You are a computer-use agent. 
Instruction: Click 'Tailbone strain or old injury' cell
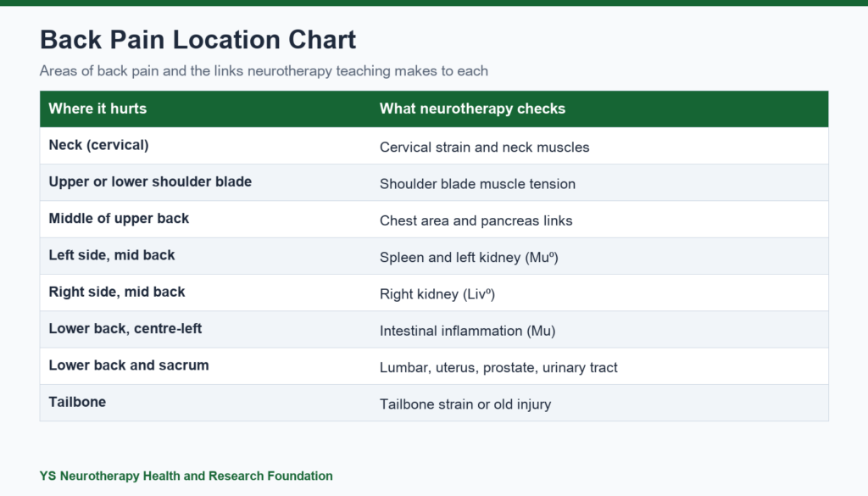pyautogui.click(x=465, y=404)
